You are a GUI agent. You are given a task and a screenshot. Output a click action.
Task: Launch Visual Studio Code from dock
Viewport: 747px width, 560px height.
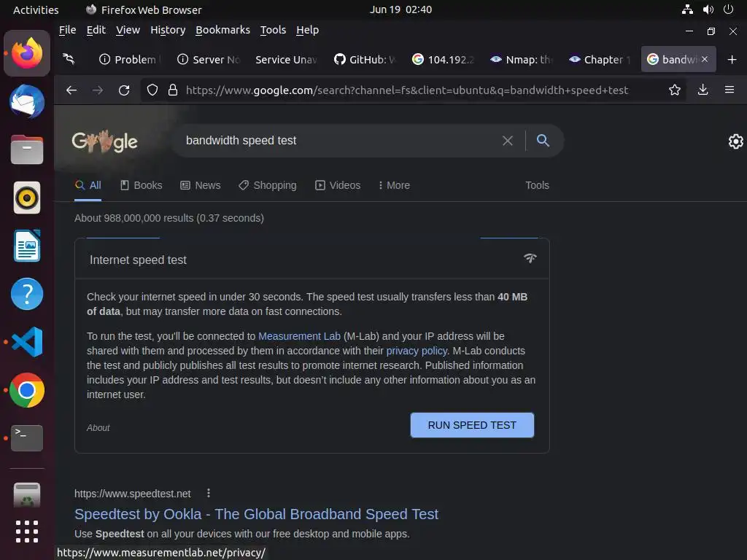[x=27, y=342]
